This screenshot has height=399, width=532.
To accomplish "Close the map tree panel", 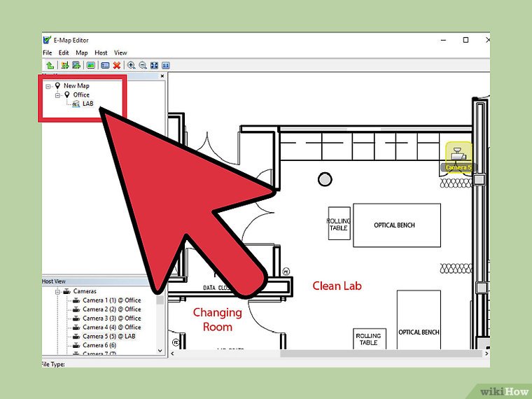I will point(162,76).
